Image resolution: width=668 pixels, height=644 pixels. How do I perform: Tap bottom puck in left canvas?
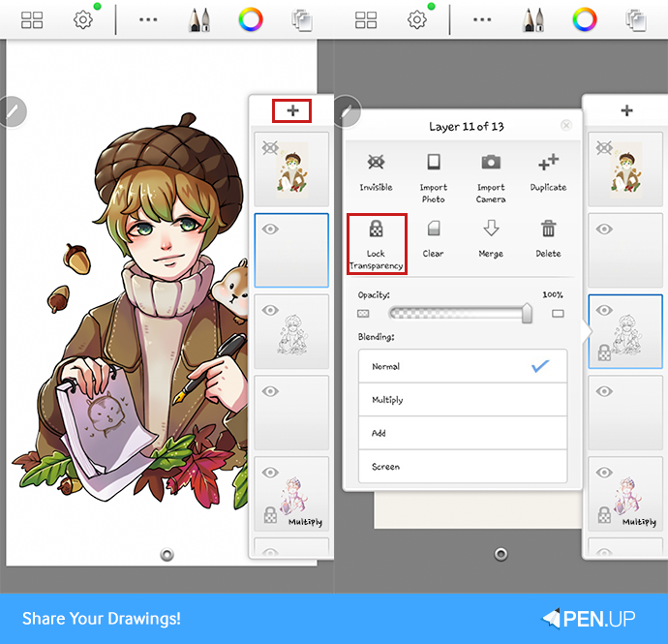[x=167, y=555]
